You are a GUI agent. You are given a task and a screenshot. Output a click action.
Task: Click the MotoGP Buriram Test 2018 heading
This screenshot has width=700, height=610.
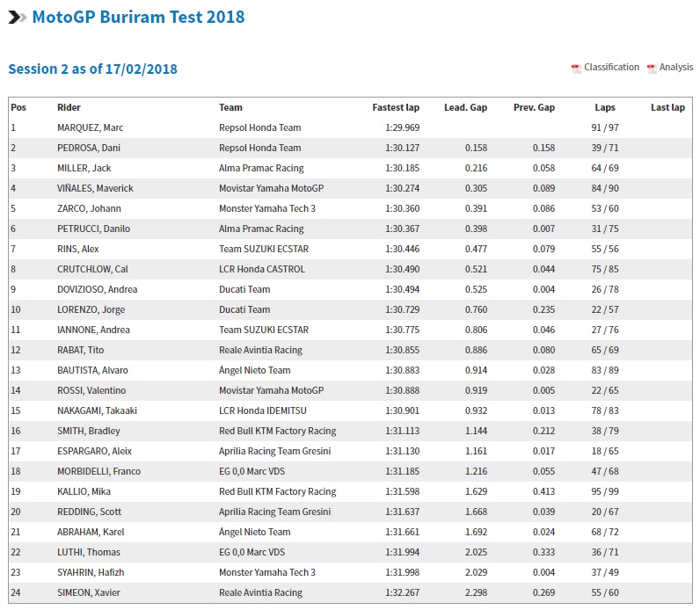click(x=138, y=17)
